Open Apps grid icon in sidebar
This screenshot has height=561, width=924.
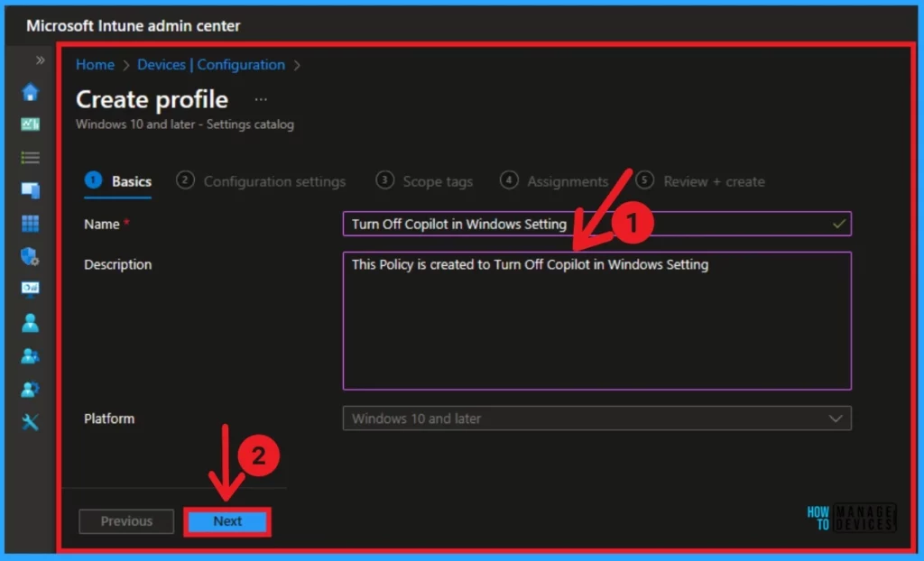[30, 224]
